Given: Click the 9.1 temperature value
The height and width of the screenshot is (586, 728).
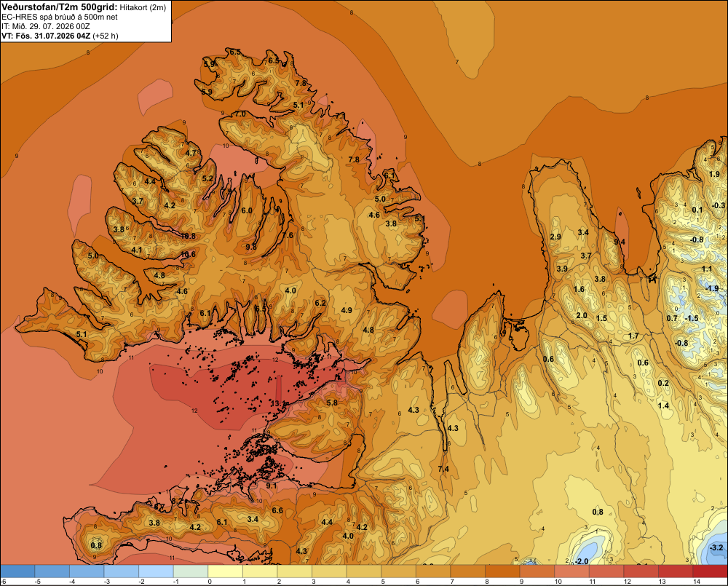Looking at the screenshot, I should tap(272, 486).
